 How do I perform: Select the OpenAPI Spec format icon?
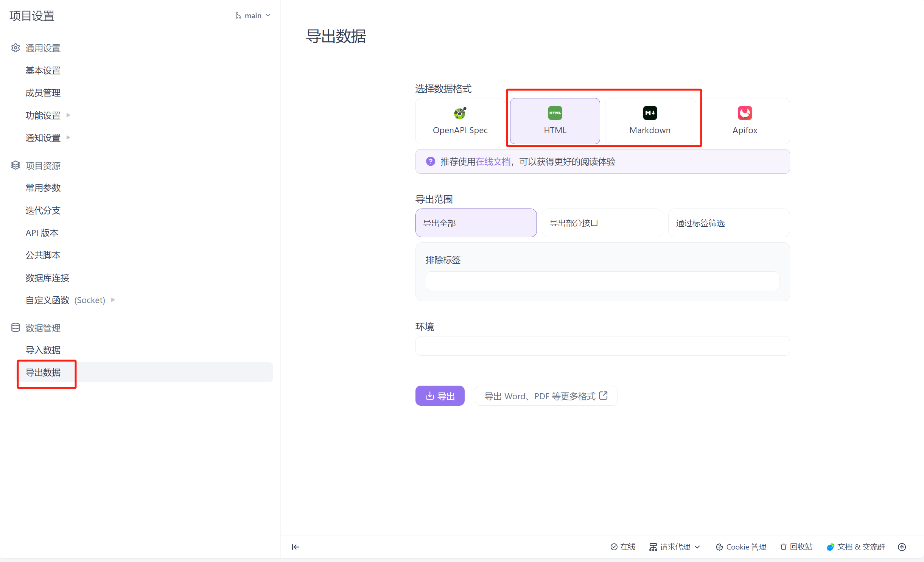460,113
